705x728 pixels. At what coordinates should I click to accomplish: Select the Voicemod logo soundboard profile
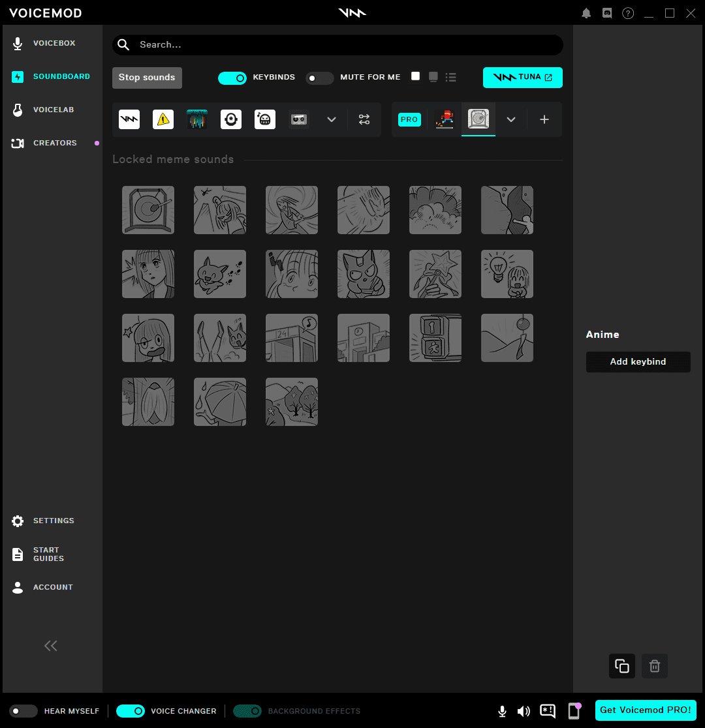pos(129,119)
